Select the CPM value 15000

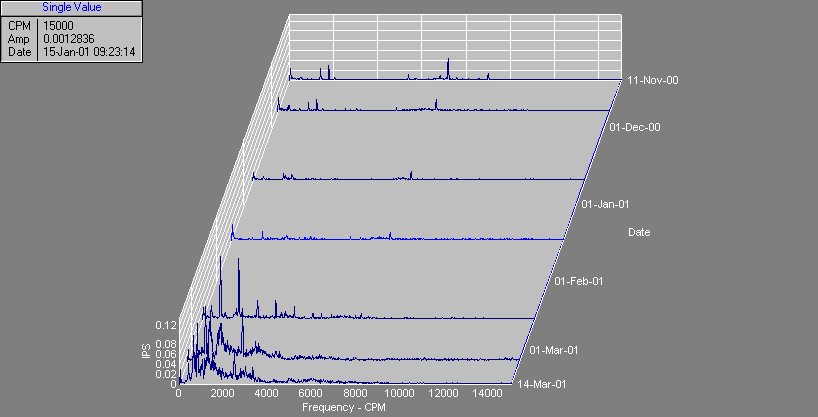coord(58,26)
